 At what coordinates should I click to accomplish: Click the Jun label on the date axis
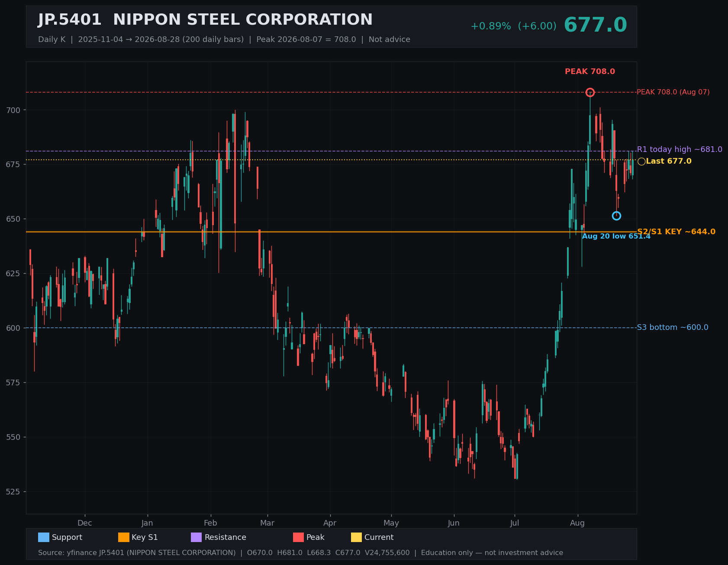[x=454, y=523]
